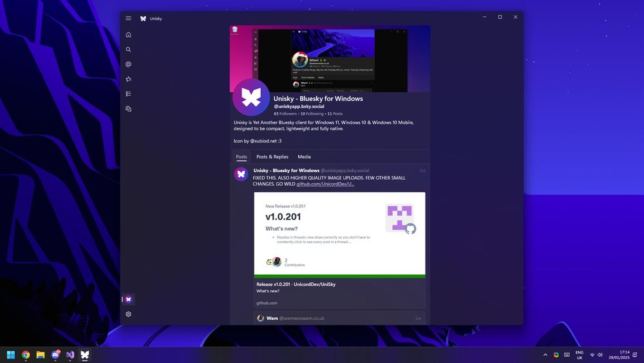Click the Unisky butterfly logo in title bar
Image resolution: width=644 pixels, height=363 pixels.
pyautogui.click(x=144, y=19)
